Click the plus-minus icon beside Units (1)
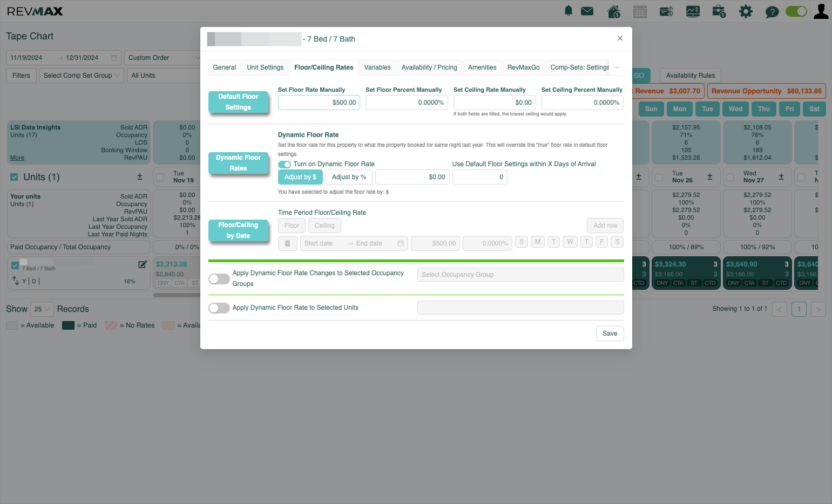Screen dimensions: 832x504 pos(140,176)
